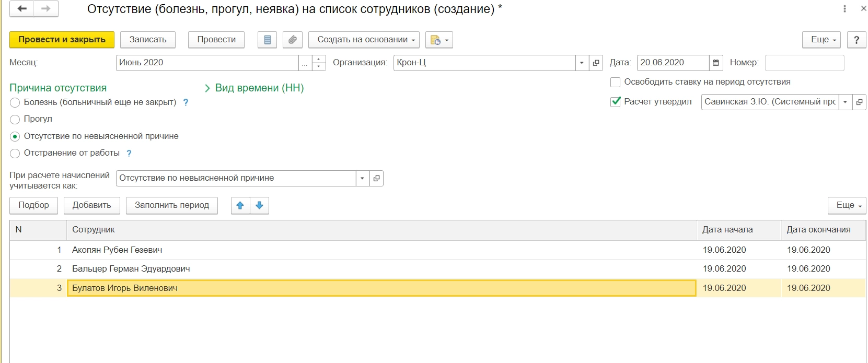
Task: Click the forward navigation arrow
Action: [x=46, y=9]
